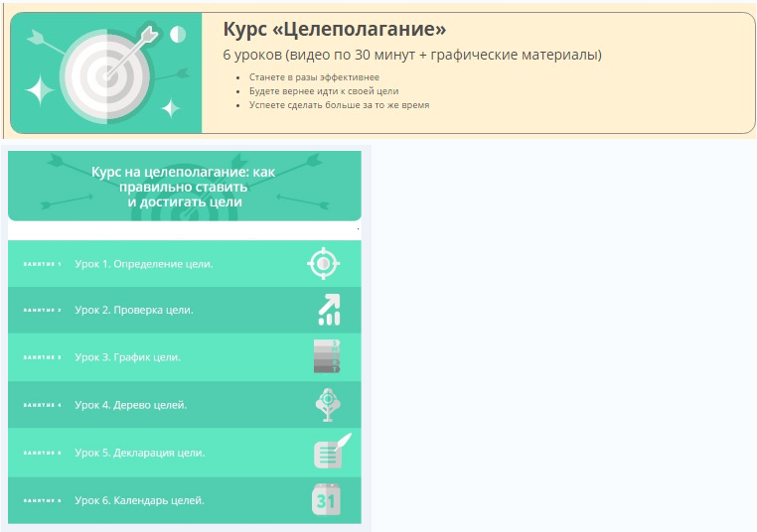Screen dimensions: 757x532
Task: Click the large sparkle star in the banner
Action: (x=40, y=91)
